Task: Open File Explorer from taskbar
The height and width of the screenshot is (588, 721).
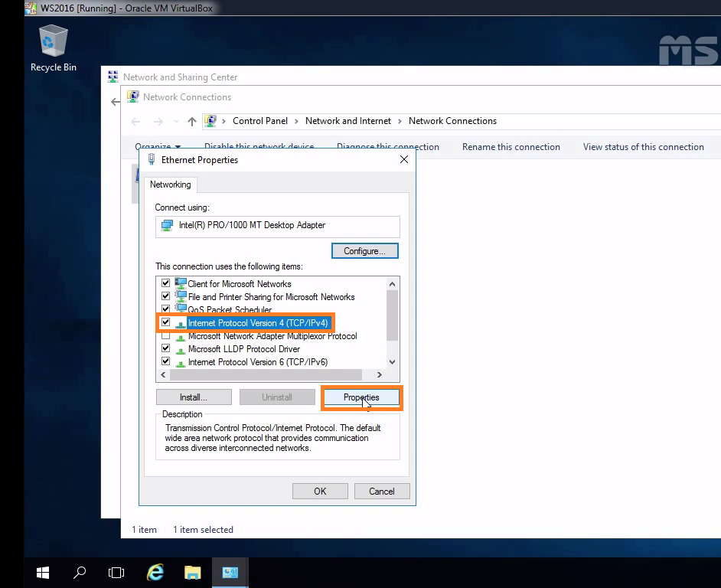Action: (193, 573)
